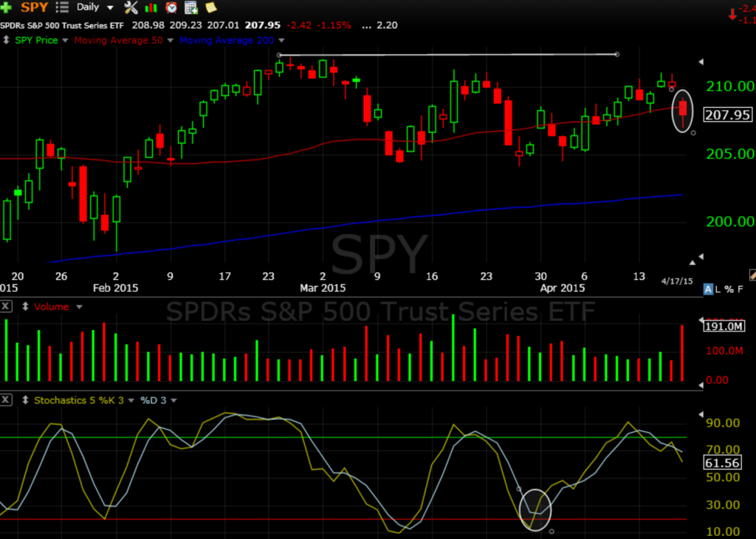Click the orange SPY ticker symbol
Viewport: 756px width, 539px height.
[34, 7]
